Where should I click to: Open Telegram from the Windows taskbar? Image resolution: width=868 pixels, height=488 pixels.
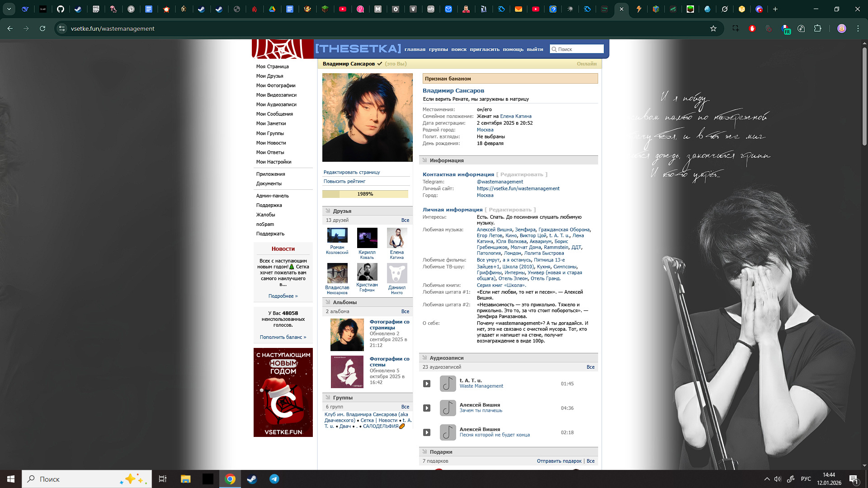click(x=274, y=479)
